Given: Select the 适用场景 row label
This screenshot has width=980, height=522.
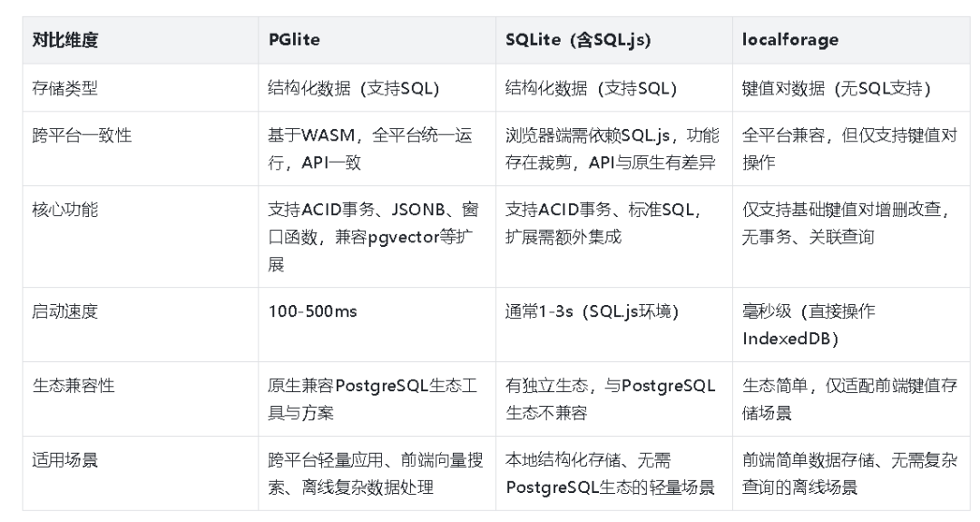Looking at the screenshot, I should 140,473.
